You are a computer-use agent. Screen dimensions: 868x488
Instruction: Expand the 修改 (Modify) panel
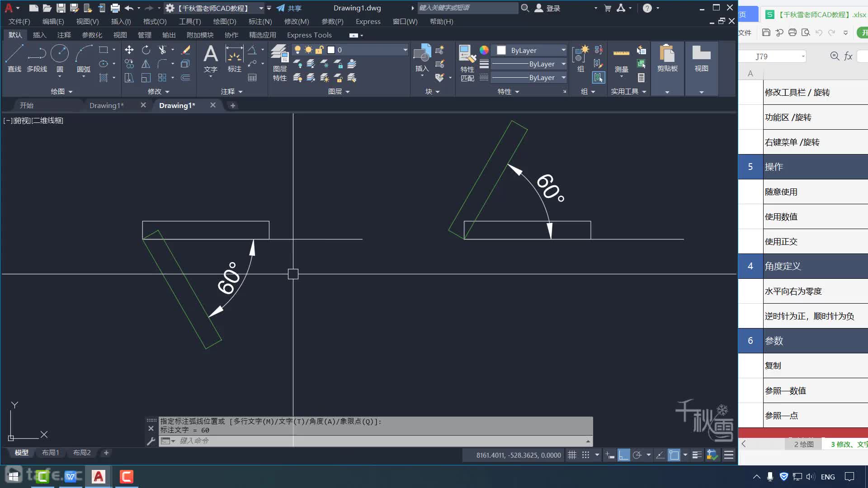pyautogui.click(x=159, y=91)
